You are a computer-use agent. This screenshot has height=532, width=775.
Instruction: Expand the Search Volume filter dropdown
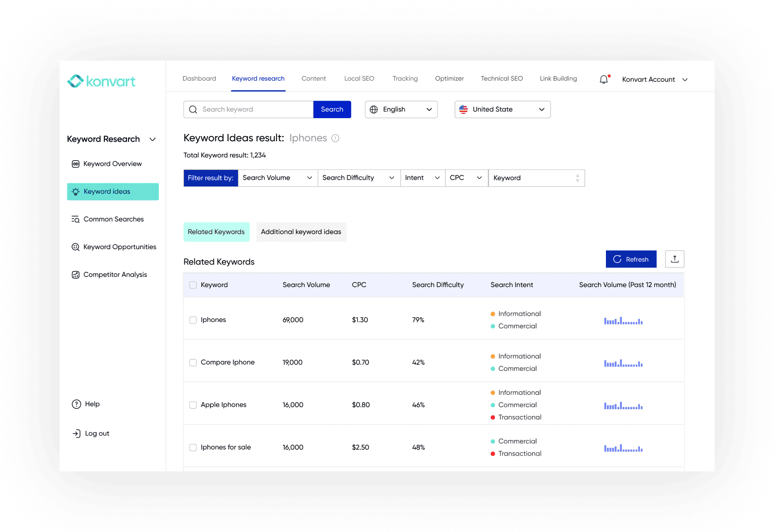tap(277, 178)
